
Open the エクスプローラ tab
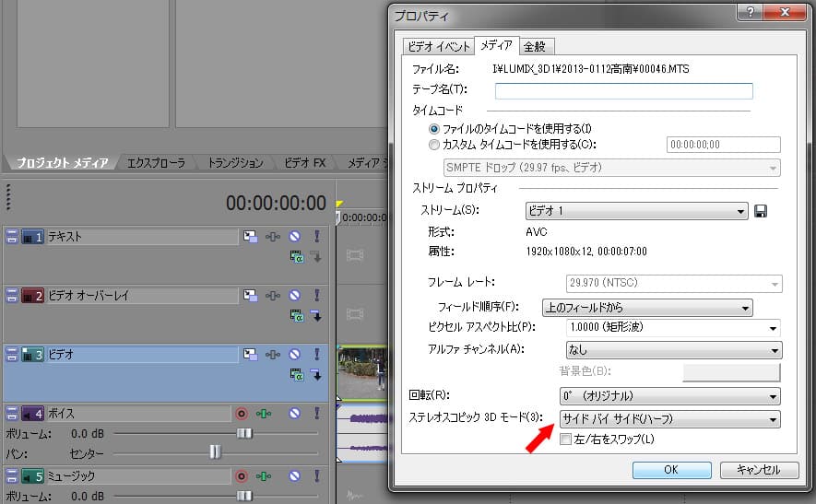155,163
